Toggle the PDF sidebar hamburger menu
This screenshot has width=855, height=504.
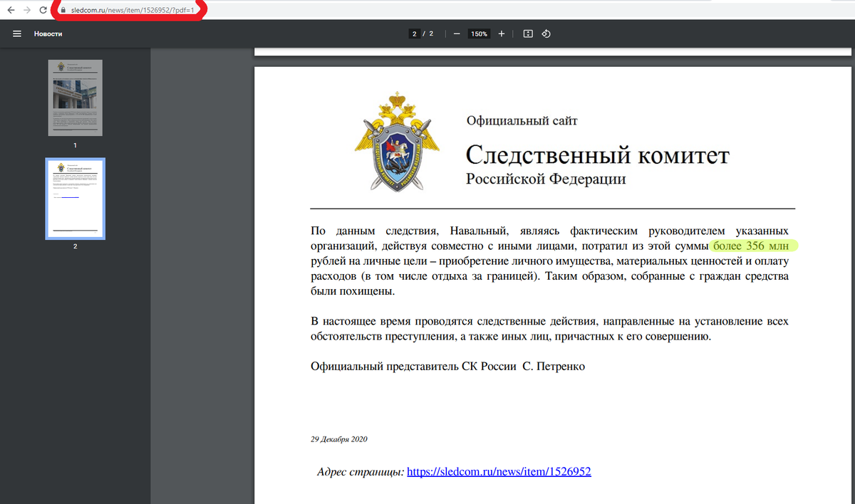coord(17,33)
